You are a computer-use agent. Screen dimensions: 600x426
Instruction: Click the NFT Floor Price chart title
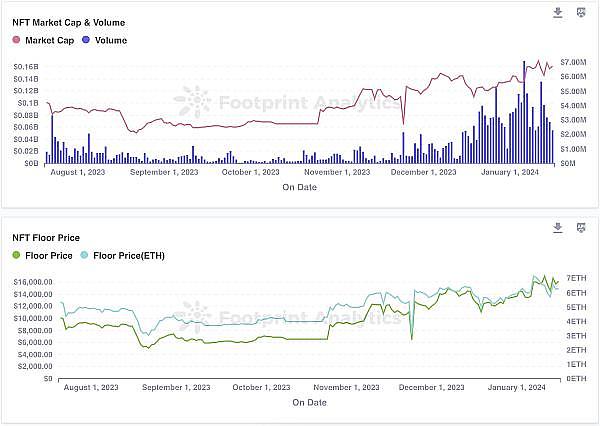46,237
